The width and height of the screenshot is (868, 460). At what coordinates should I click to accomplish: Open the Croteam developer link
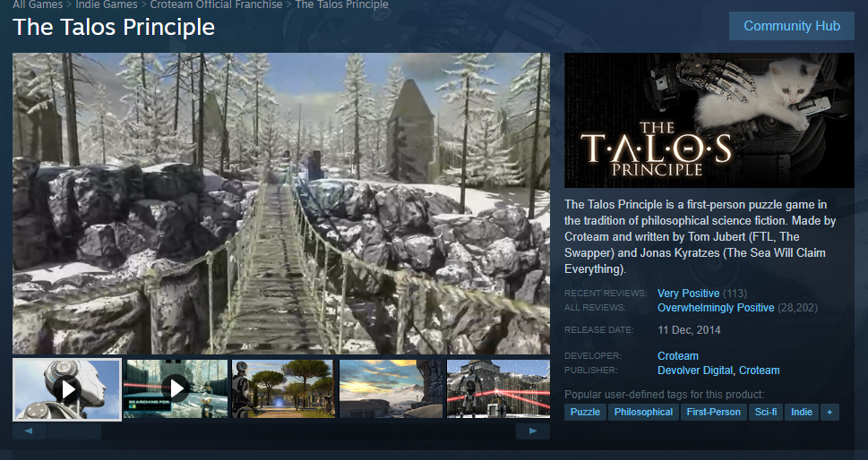(677, 355)
